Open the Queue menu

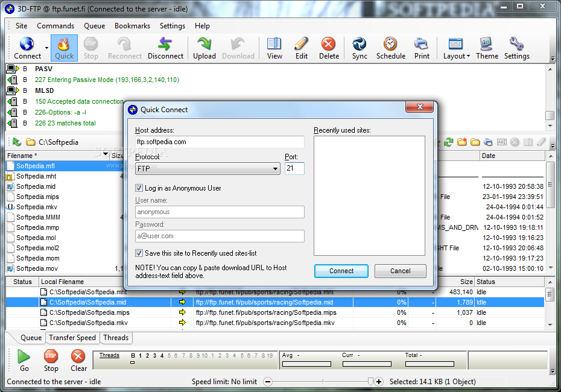[95, 26]
